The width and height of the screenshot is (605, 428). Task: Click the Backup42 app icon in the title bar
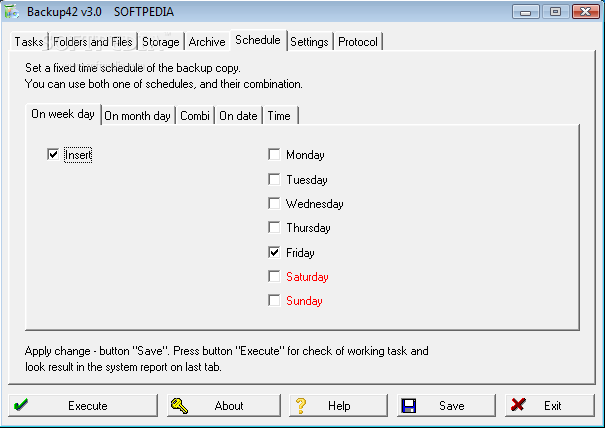pos(12,12)
